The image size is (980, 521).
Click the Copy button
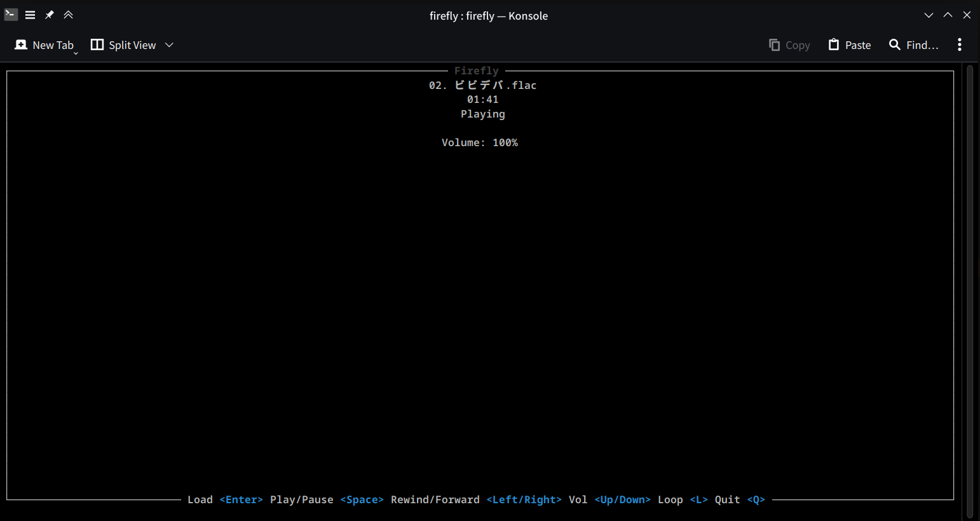coord(789,45)
